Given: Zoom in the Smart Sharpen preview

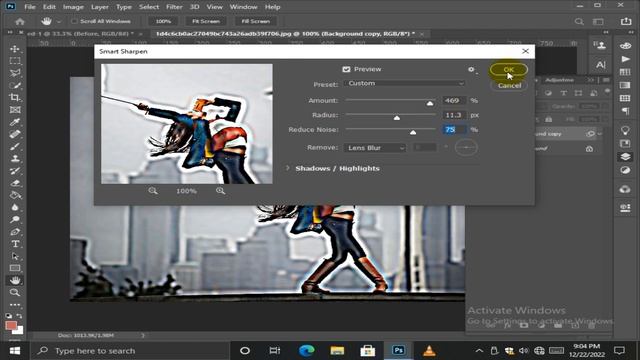Looking at the screenshot, I should 220,191.
